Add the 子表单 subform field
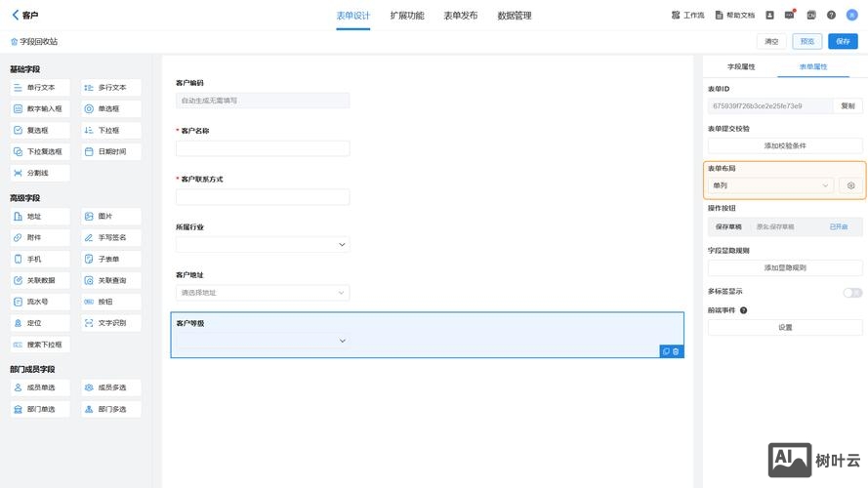868x488 pixels. point(110,259)
